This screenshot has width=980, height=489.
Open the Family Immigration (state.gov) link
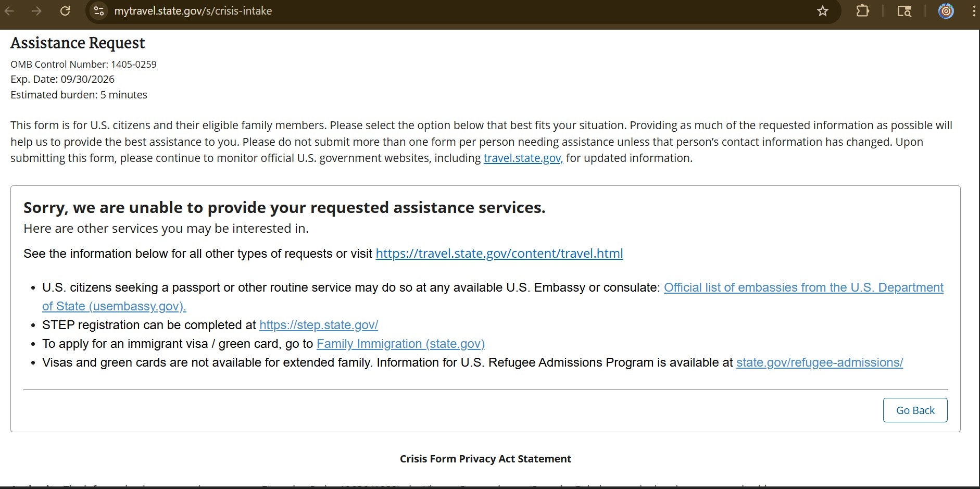pyautogui.click(x=400, y=344)
